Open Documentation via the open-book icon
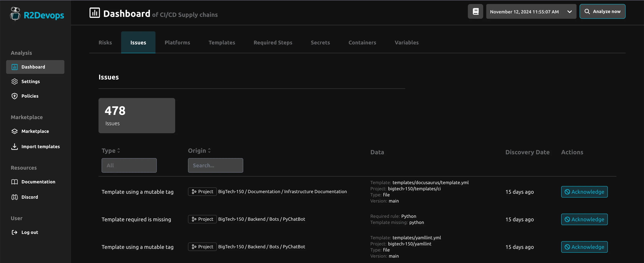The width and height of the screenshot is (644, 263). (15, 182)
